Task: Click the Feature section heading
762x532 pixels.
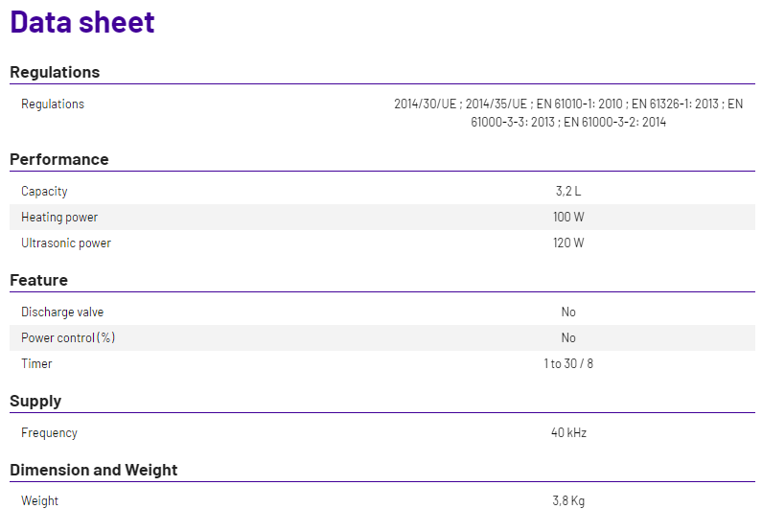Action: [38, 280]
